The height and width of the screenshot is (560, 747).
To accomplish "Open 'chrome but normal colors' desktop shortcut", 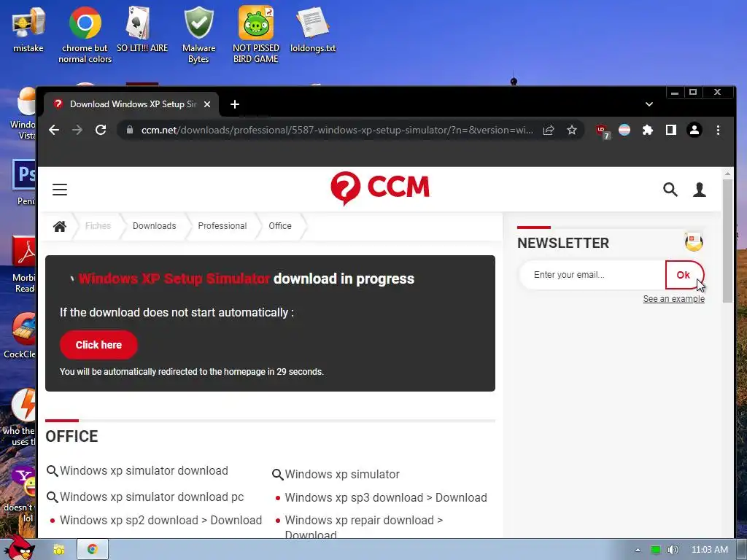I will coord(85,34).
